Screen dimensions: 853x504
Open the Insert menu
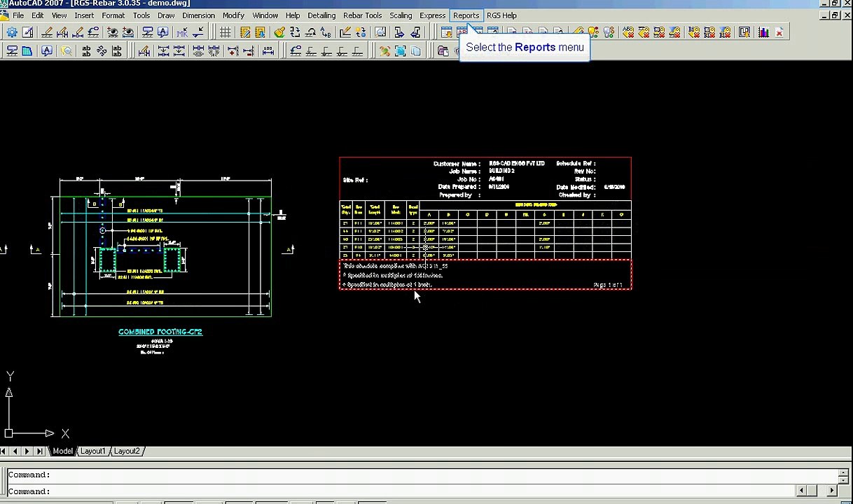(x=84, y=15)
